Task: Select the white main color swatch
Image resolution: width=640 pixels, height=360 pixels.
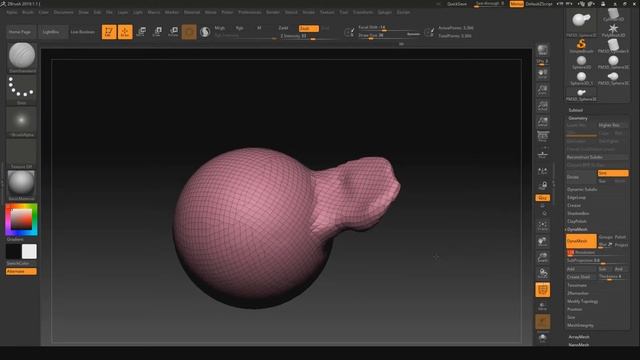Action: (29, 251)
